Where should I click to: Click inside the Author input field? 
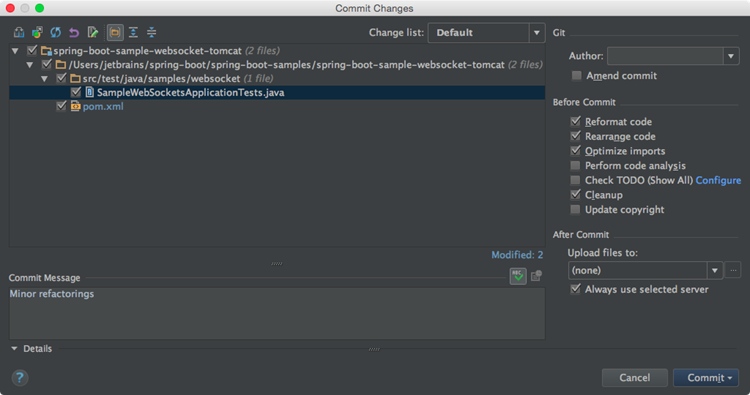[665, 56]
